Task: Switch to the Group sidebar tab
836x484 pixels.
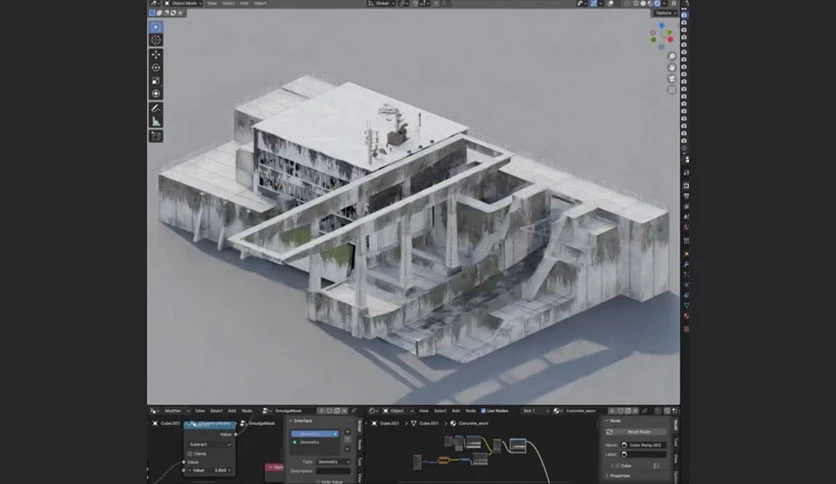Action: pos(359,426)
